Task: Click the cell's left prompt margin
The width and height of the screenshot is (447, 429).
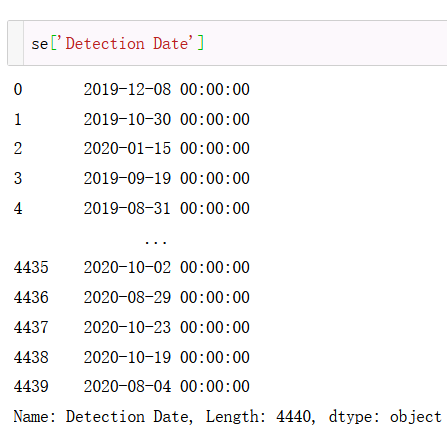Action: click(16, 43)
